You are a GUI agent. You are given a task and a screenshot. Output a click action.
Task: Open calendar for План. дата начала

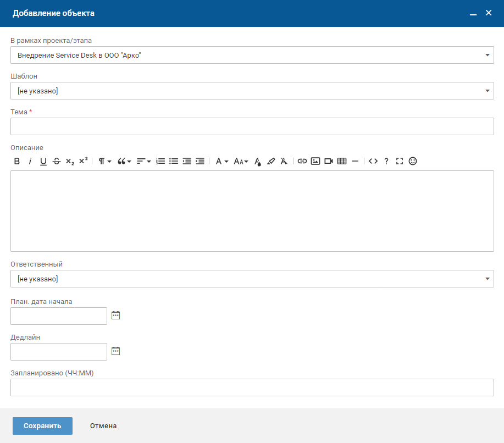115,315
